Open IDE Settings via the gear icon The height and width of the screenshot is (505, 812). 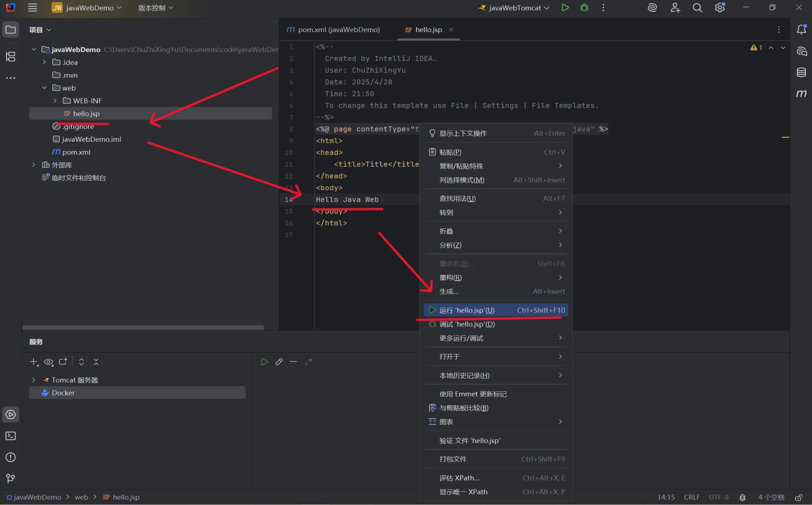pos(720,7)
